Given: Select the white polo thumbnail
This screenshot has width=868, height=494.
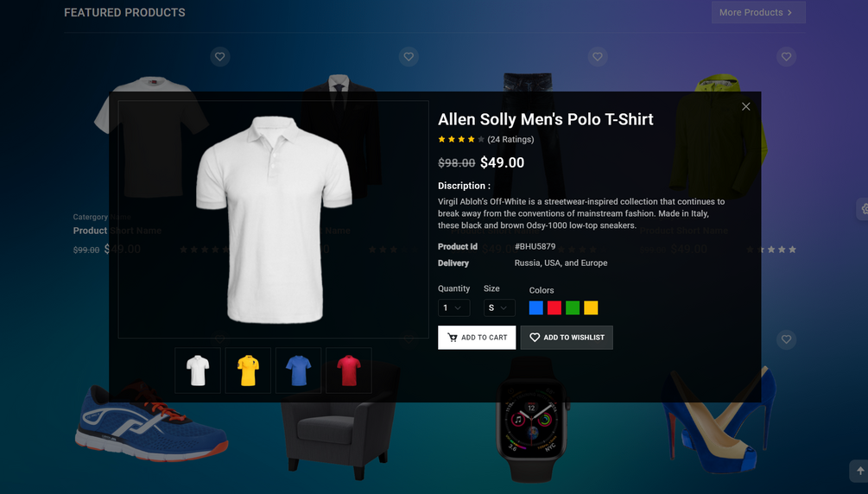Looking at the screenshot, I should pyautogui.click(x=198, y=370).
